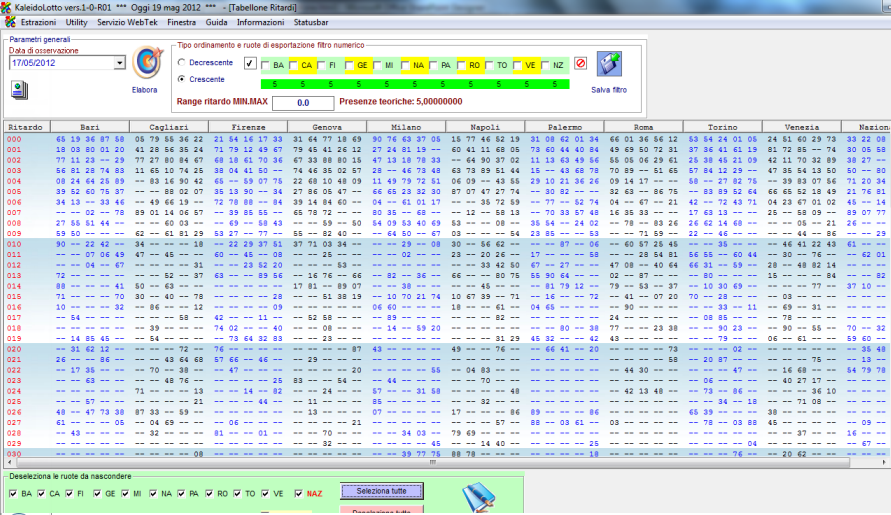Click the Genova column header
This screenshot has width=891, height=515.
coord(327,127)
